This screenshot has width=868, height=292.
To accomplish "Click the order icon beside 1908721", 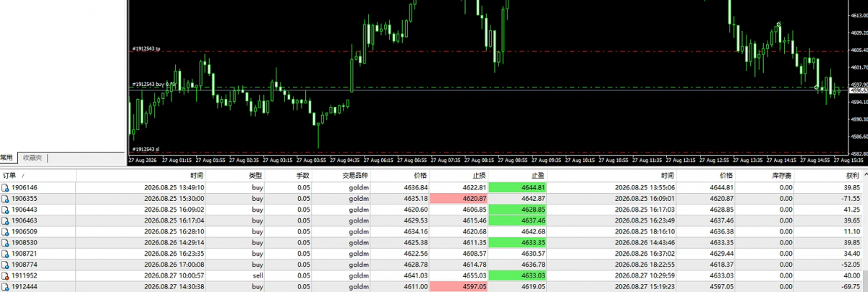I will pos(6,254).
